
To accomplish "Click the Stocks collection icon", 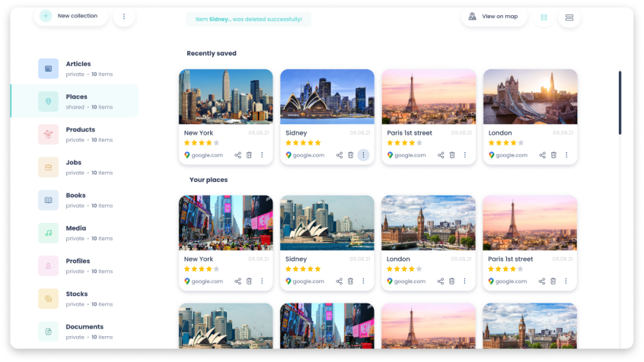I will point(49,298).
